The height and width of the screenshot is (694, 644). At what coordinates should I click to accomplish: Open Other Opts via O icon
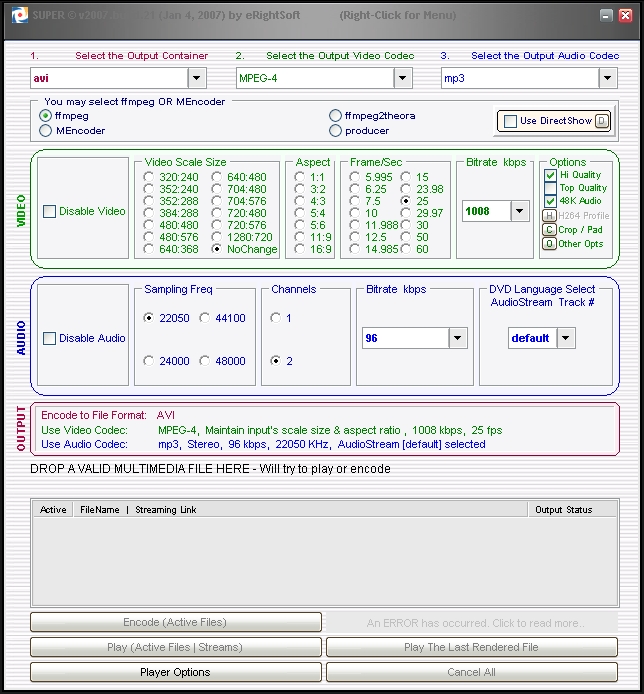pyautogui.click(x=549, y=244)
